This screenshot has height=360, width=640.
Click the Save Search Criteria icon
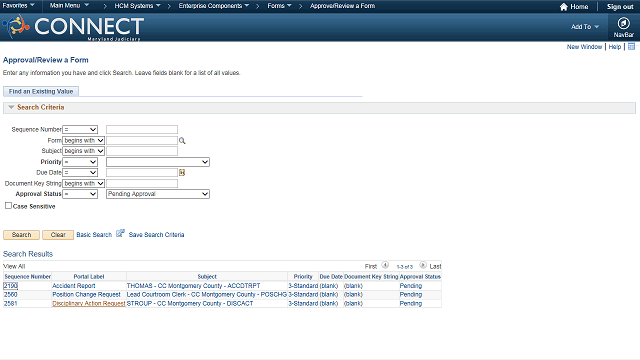(120, 233)
